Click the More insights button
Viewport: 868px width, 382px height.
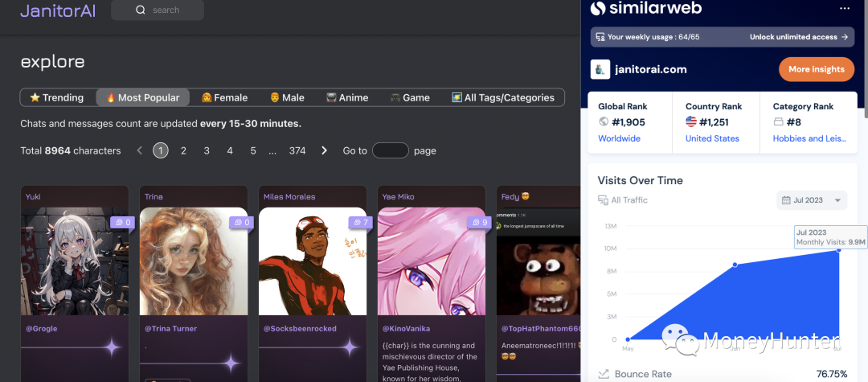tap(817, 69)
